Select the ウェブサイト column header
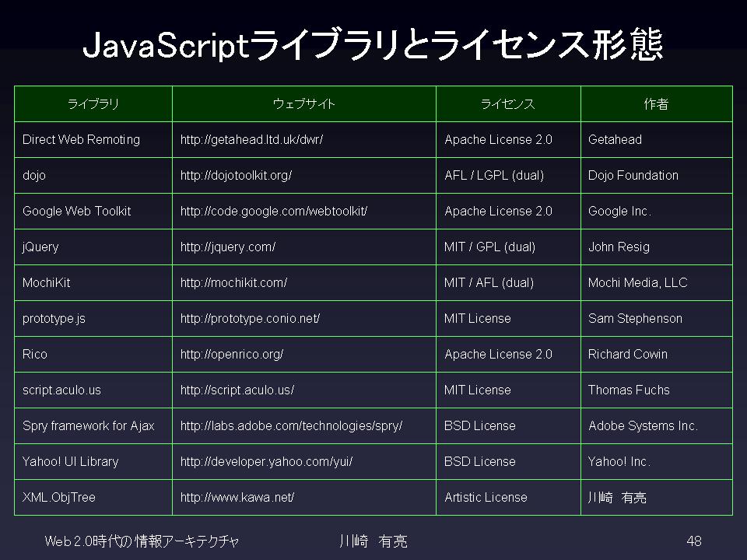The height and width of the screenshot is (560, 747). (x=304, y=103)
